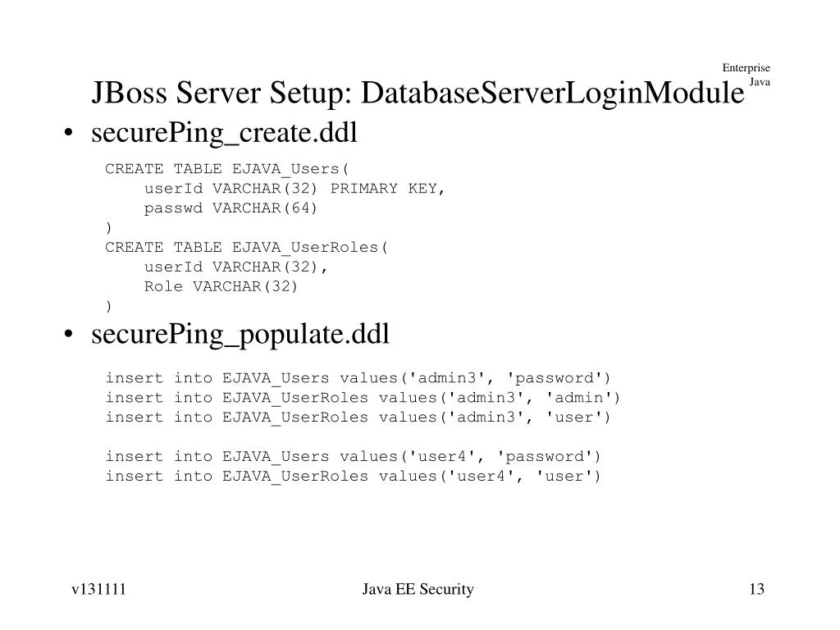Click the insert line with values 'user4', 'user'

(x=353, y=477)
